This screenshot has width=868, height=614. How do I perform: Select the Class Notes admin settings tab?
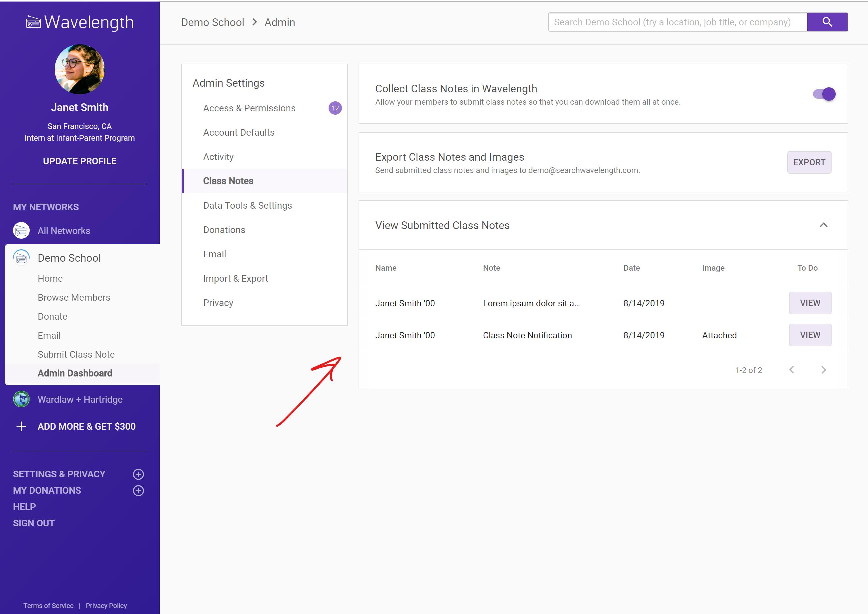coord(229,181)
